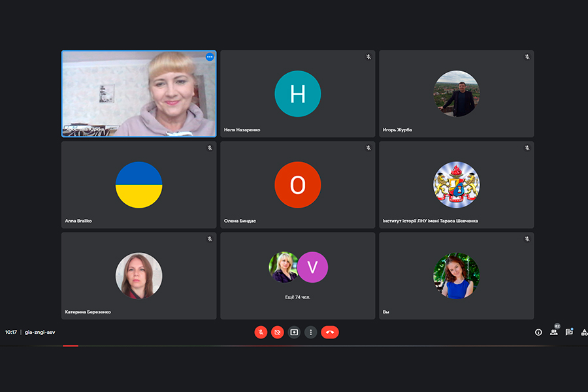Screen dimensions: 588x392
Task: Click the muted mic icon on Олена Биндас tile
Action: [x=368, y=148]
